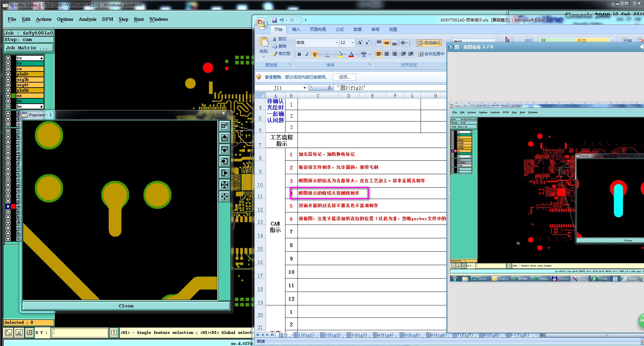Viewport: 644px width, 346px height.
Task: Toggle checkbox for layer sig4t
Action: [x=8, y=85]
